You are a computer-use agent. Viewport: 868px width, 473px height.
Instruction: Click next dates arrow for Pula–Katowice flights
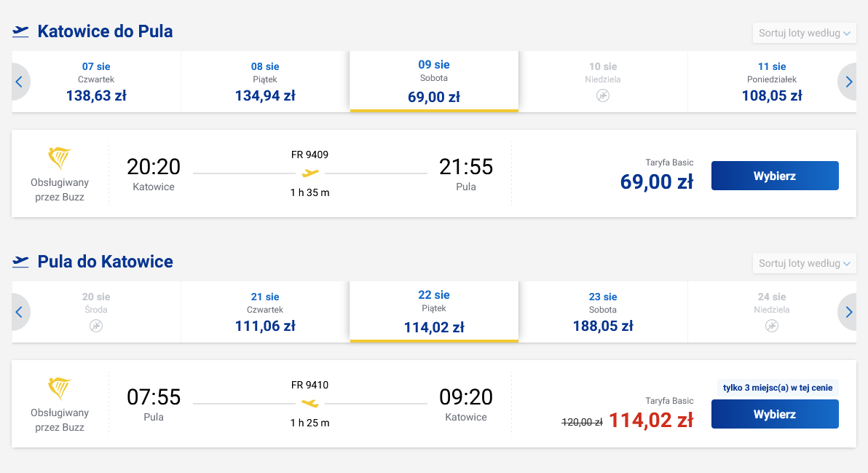point(848,312)
